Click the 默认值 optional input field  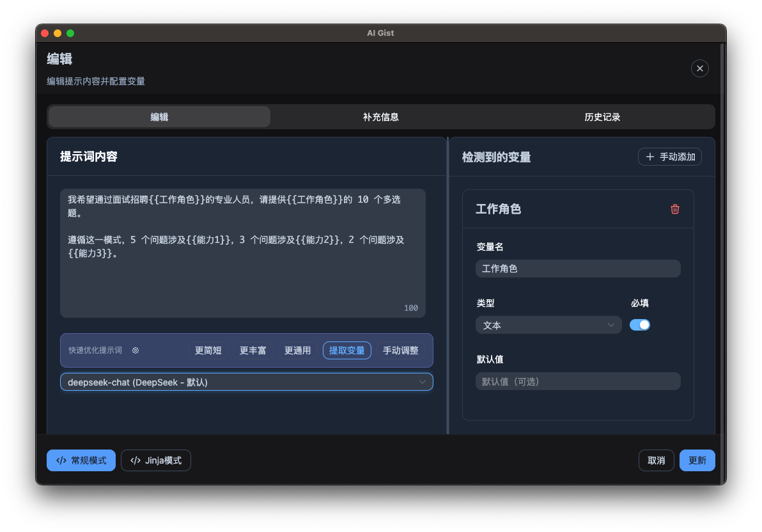578,381
